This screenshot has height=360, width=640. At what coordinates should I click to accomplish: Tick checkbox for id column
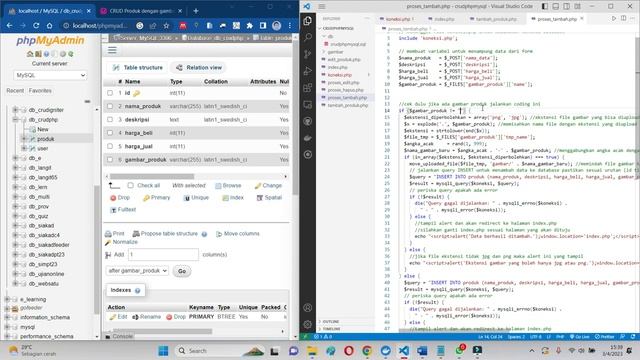(x=110, y=93)
